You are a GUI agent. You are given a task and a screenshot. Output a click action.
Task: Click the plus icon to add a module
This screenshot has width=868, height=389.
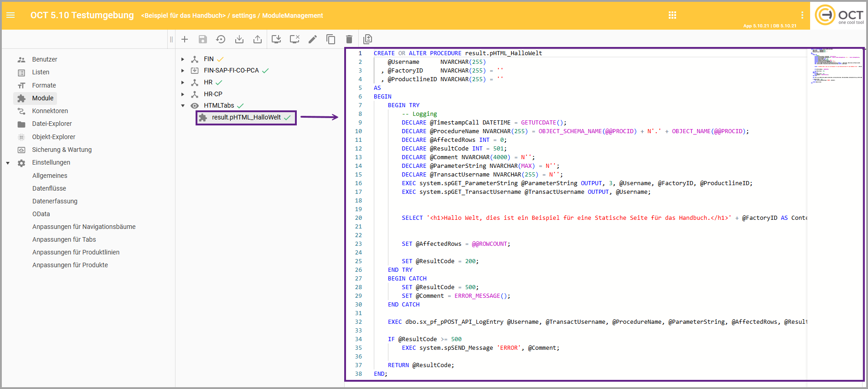(185, 39)
